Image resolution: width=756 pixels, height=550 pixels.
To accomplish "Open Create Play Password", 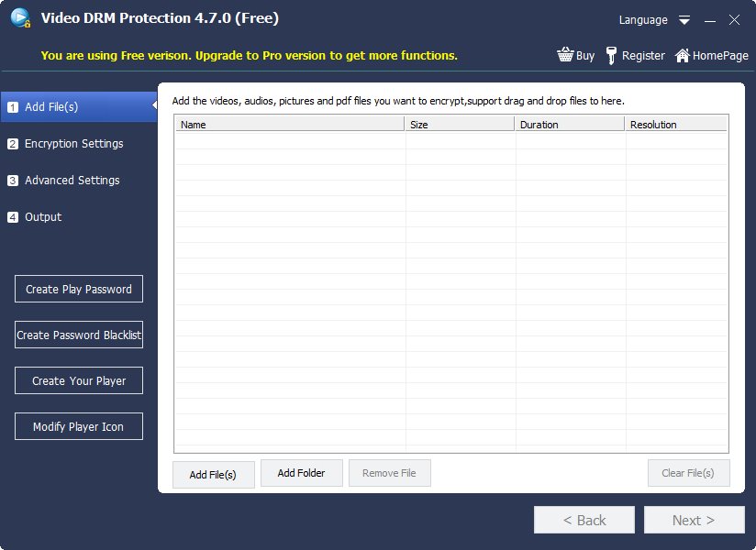I will [x=78, y=289].
